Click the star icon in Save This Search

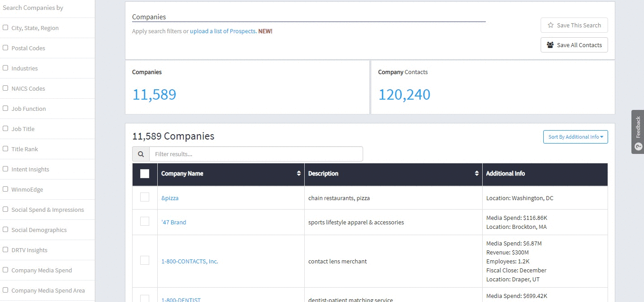551,26
